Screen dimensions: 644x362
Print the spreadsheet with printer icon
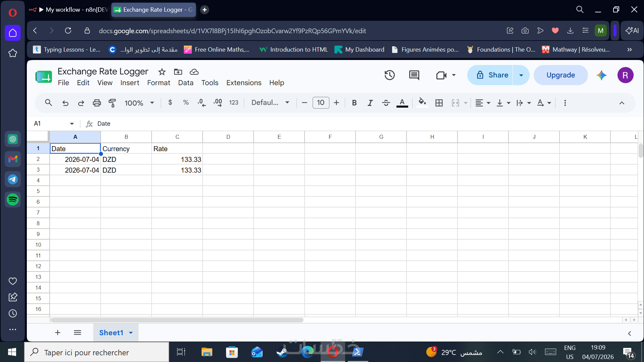[x=97, y=103]
